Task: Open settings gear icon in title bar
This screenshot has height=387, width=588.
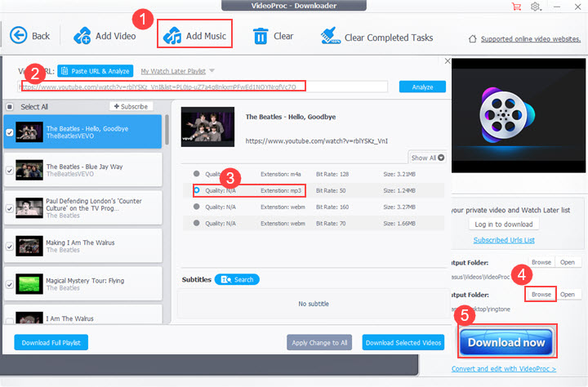Action: [536, 7]
